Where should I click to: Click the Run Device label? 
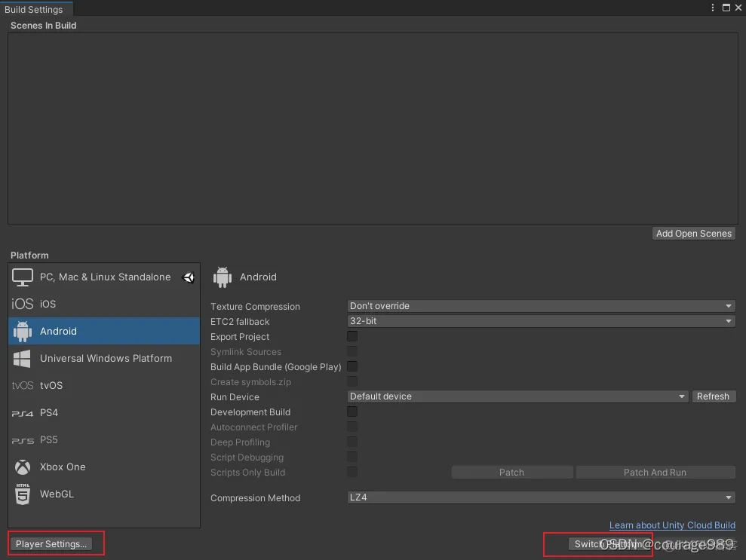point(235,397)
